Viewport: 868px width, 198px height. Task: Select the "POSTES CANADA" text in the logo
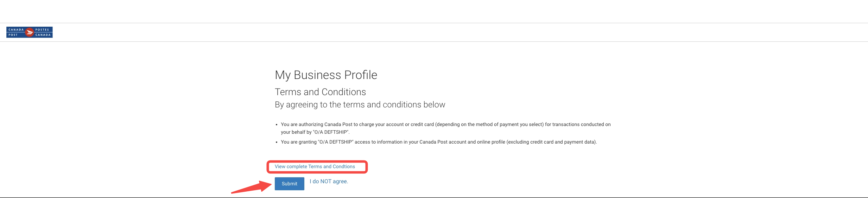click(43, 32)
